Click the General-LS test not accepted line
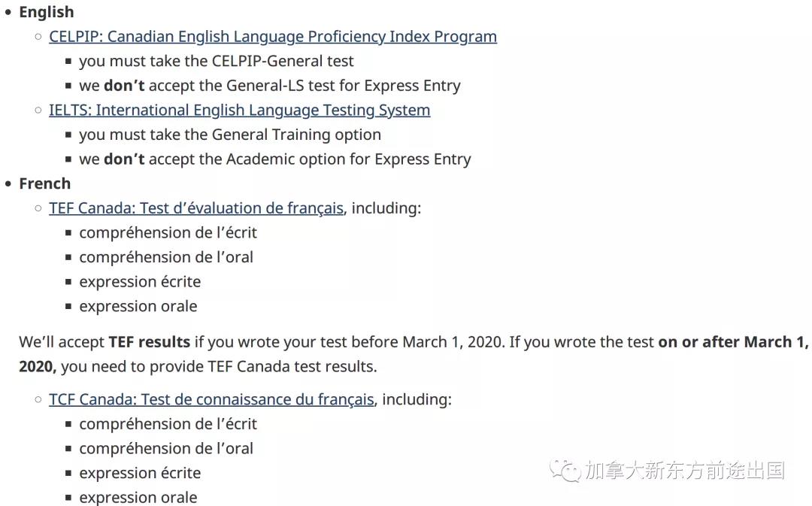The height and width of the screenshot is (506, 812). tap(270, 86)
